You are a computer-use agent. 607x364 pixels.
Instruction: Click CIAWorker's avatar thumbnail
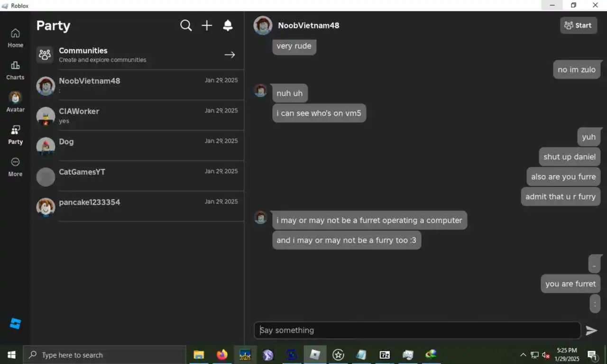point(46,116)
